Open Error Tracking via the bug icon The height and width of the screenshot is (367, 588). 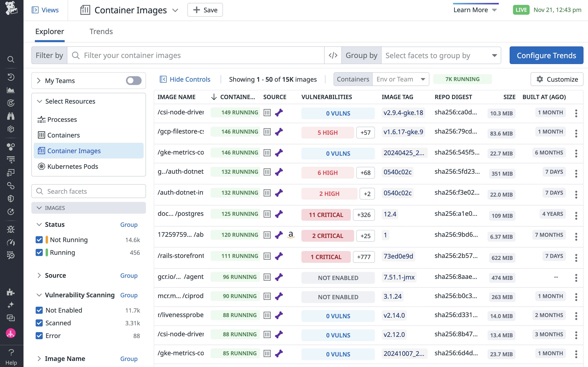[11, 229]
